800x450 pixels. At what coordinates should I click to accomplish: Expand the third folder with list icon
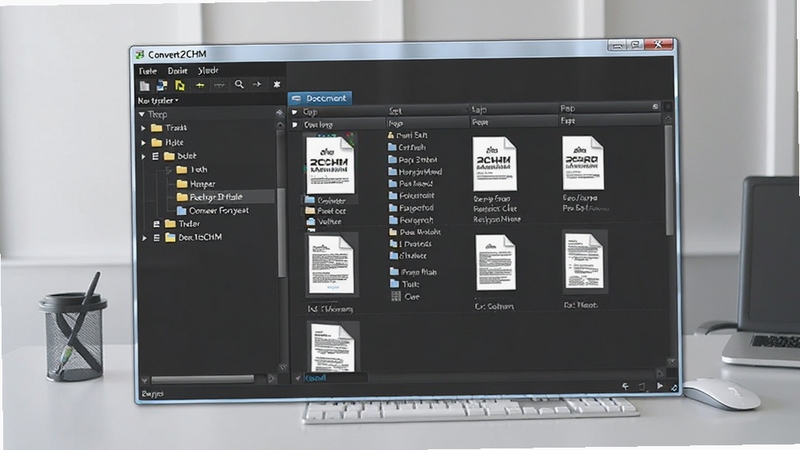point(143,156)
